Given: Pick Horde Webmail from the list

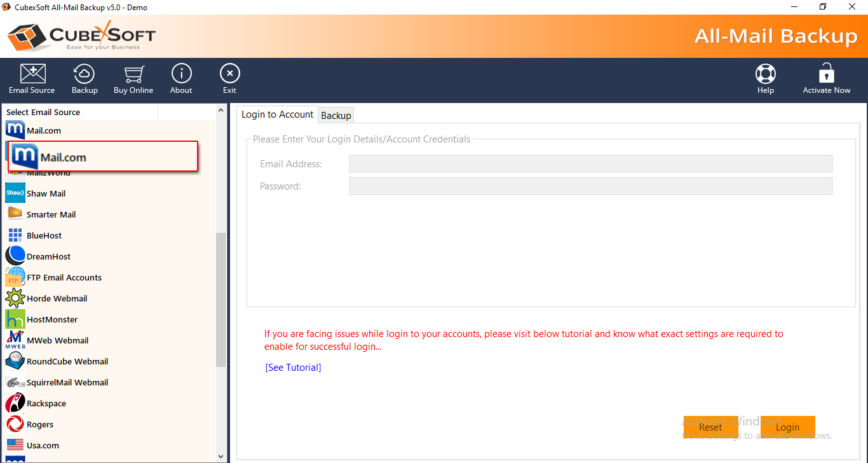Looking at the screenshot, I should click(x=57, y=298).
